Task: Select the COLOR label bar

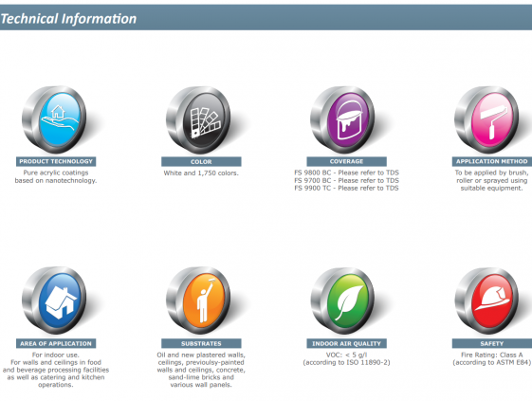Action: click(x=201, y=161)
